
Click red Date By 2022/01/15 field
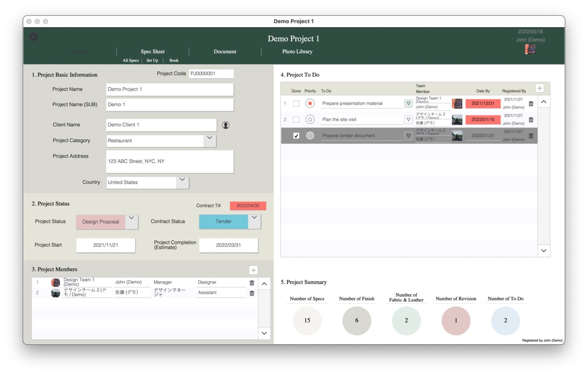click(x=483, y=119)
